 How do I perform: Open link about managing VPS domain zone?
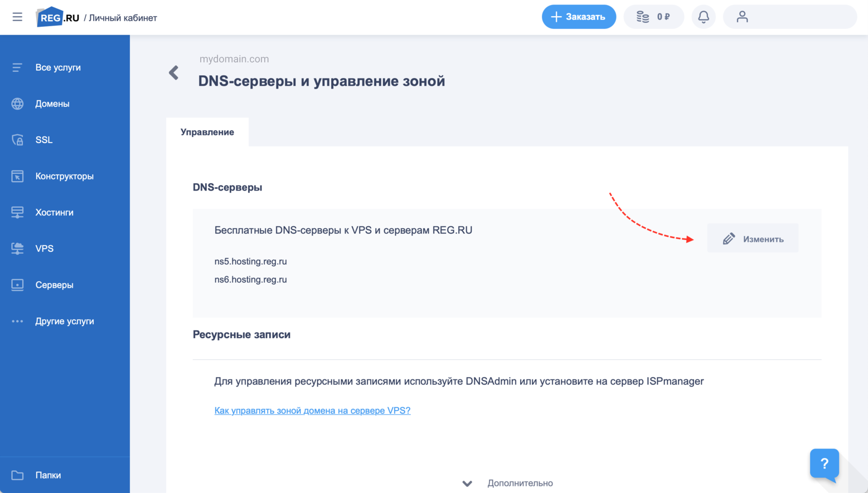[312, 411]
